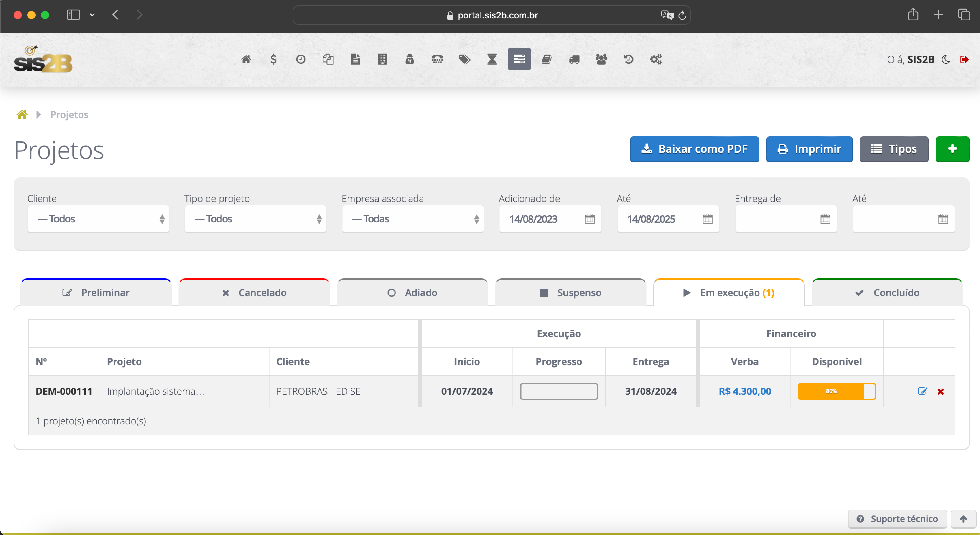Click the red logout icon
This screenshot has height=535, width=980.
point(964,59)
